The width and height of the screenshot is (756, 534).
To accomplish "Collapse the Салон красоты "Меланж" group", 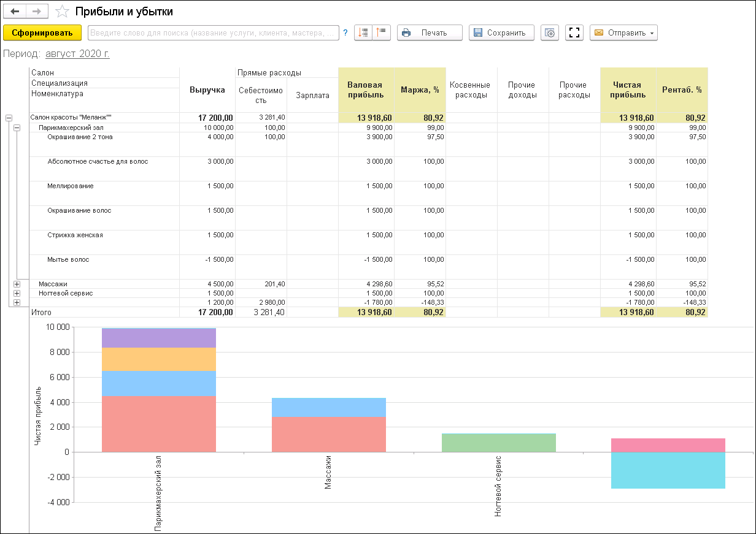I will click(x=8, y=118).
